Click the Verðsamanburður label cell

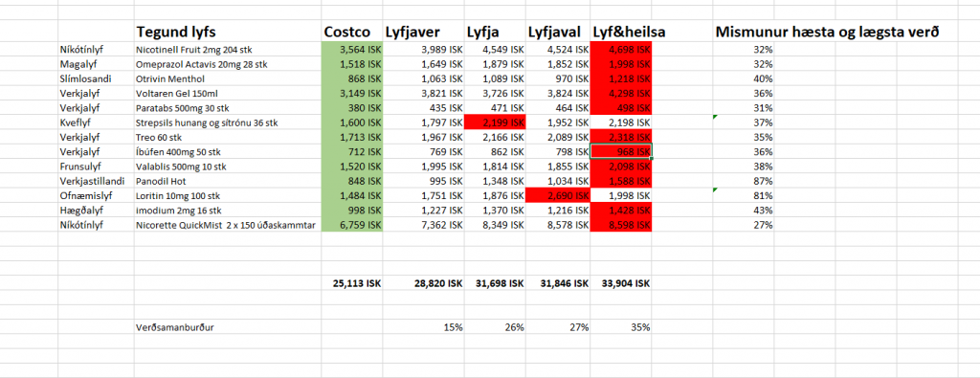tap(228, 326)
